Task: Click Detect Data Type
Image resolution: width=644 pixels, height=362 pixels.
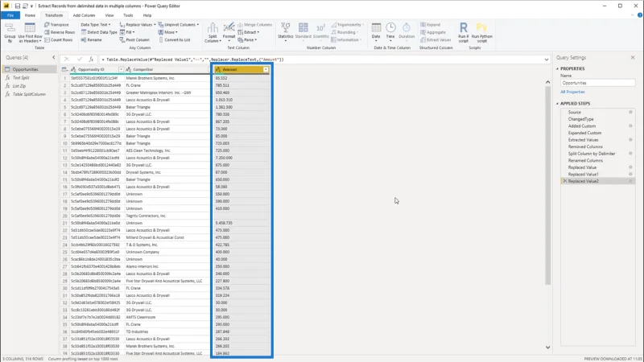Action: (x=99, y=32)
